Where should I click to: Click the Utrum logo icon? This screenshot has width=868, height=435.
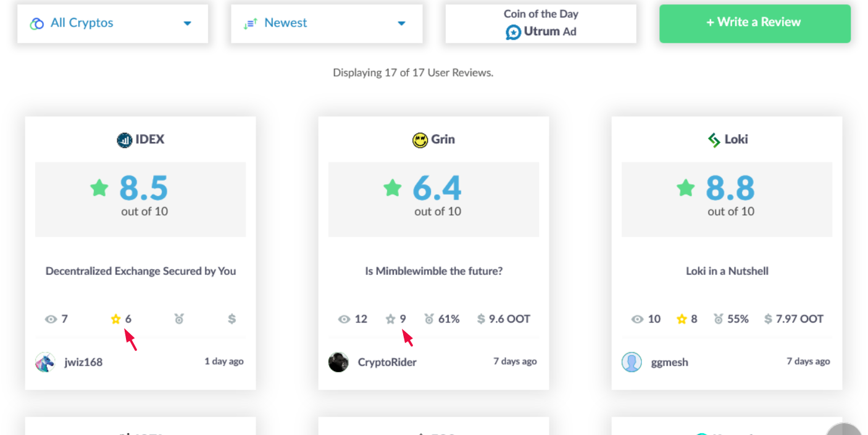point(513,32)
